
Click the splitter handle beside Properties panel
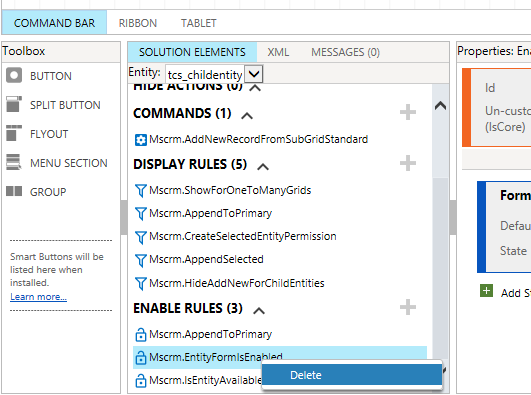point(453,217)
